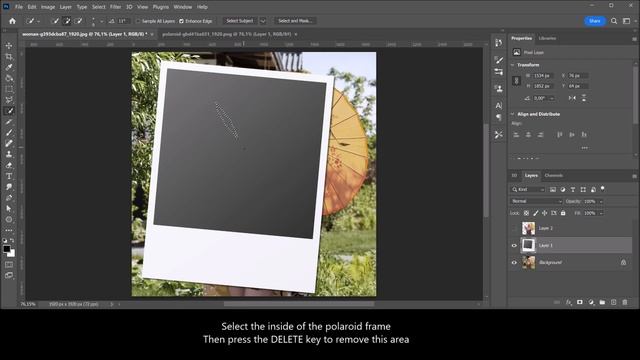The width and height of the screenshot is (640, 360).
Task: Switch to the Libraries tab
Action: pos(547,38)
